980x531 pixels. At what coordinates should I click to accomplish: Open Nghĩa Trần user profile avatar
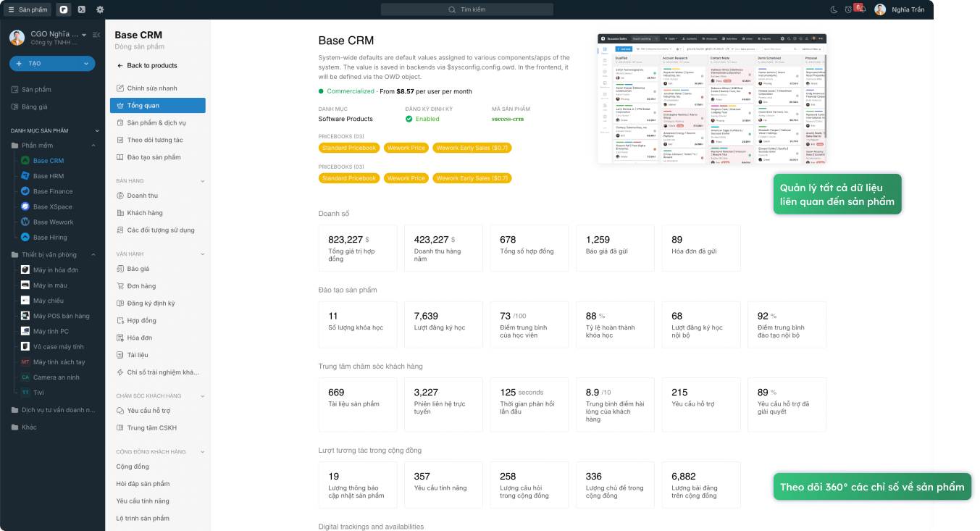(880, 9)
